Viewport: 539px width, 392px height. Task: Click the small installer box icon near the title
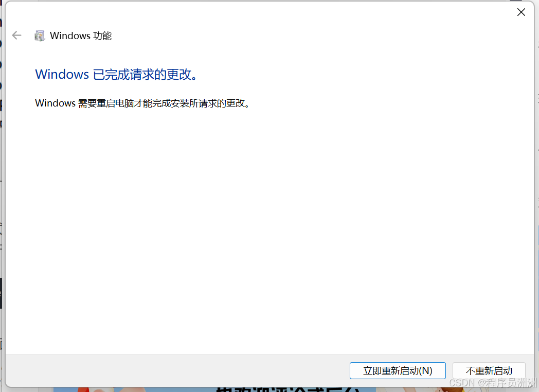click(x=40, y=35)
